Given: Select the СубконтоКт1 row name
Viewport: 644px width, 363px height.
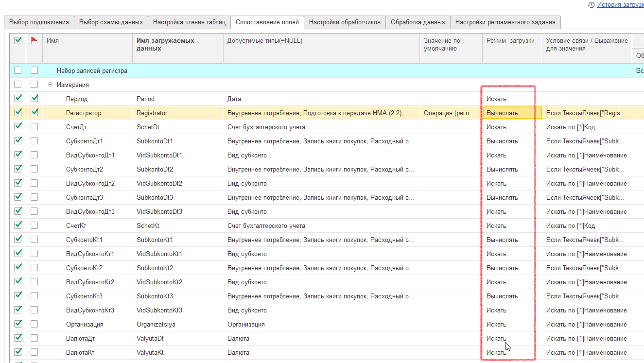Looking at the screenshot, I should 84,240.
